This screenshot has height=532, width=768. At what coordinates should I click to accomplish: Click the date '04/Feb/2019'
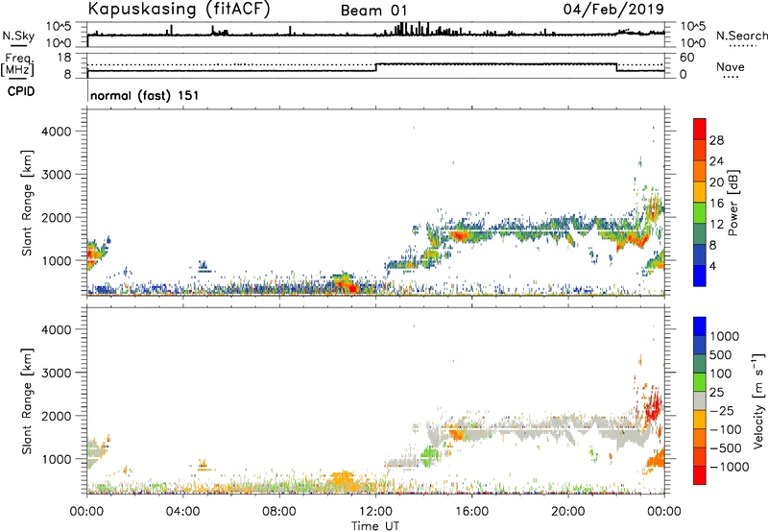[613, 9]
